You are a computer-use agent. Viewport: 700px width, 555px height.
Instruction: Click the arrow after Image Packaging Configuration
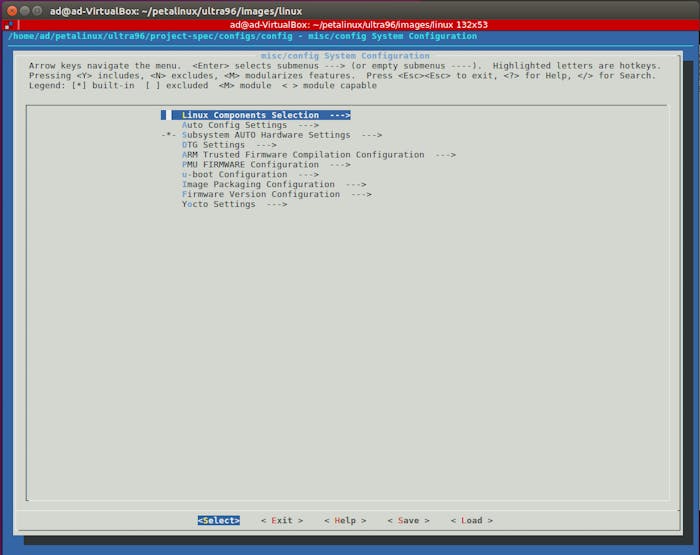(x=356, y=184)
